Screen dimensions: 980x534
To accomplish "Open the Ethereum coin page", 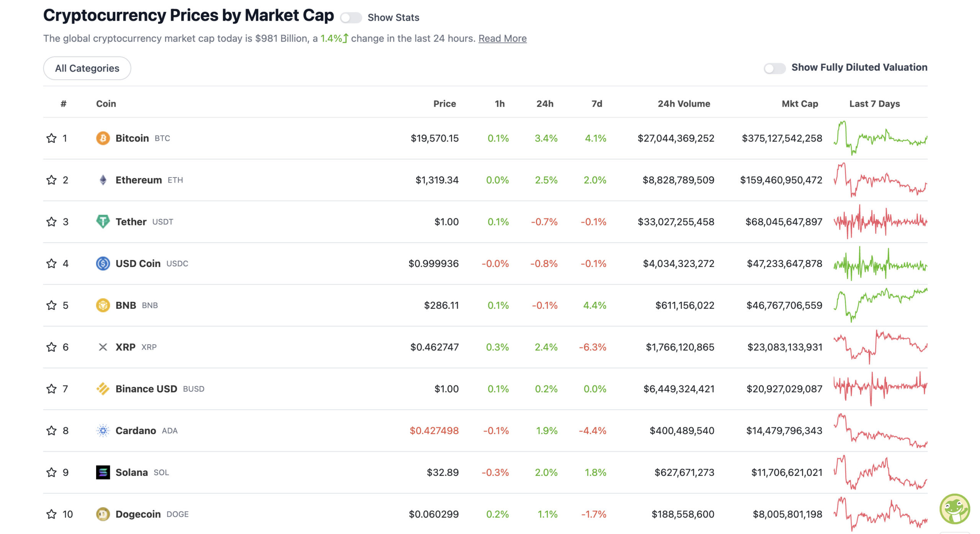I will [x=139, y=180].
